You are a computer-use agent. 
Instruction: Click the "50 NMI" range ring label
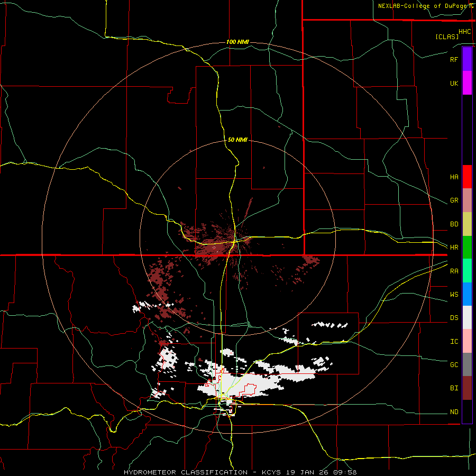coord(237,140)
